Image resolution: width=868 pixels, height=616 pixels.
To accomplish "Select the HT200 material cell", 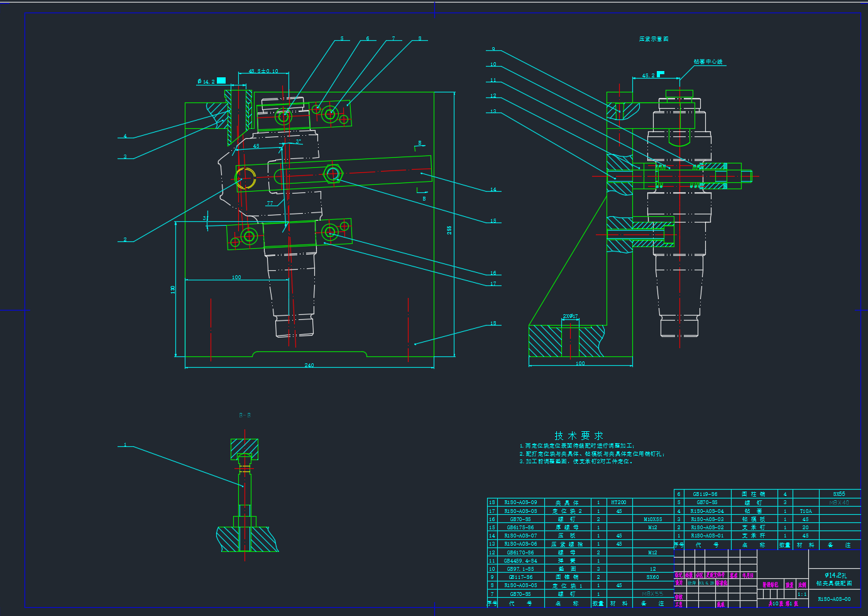I will 618,502.
